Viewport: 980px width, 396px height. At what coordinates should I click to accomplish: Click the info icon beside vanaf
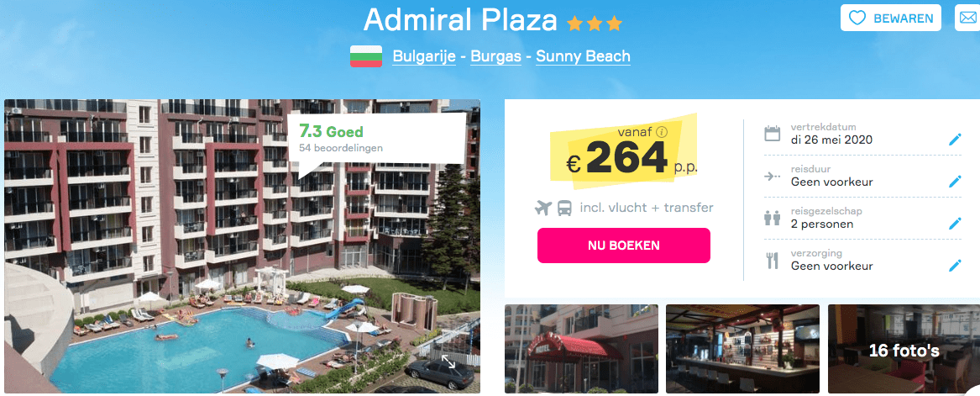click(663, 132)
